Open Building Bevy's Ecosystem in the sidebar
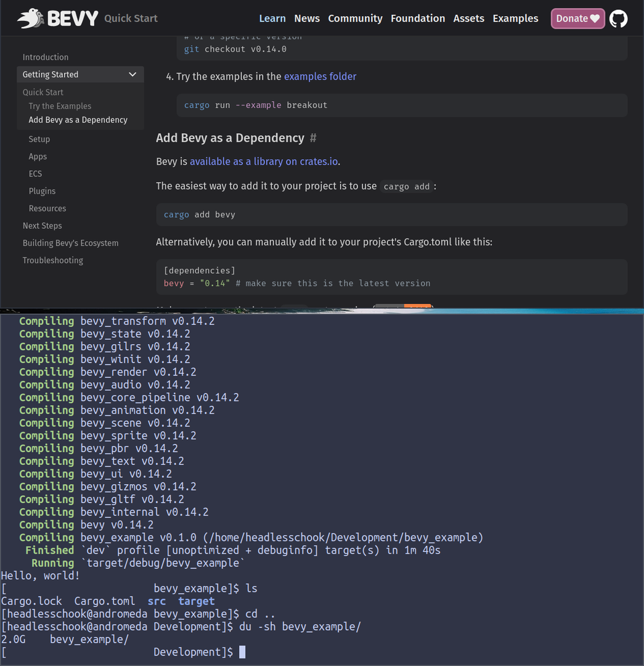This screenshot has height=666, width=644. pos(70,243)
